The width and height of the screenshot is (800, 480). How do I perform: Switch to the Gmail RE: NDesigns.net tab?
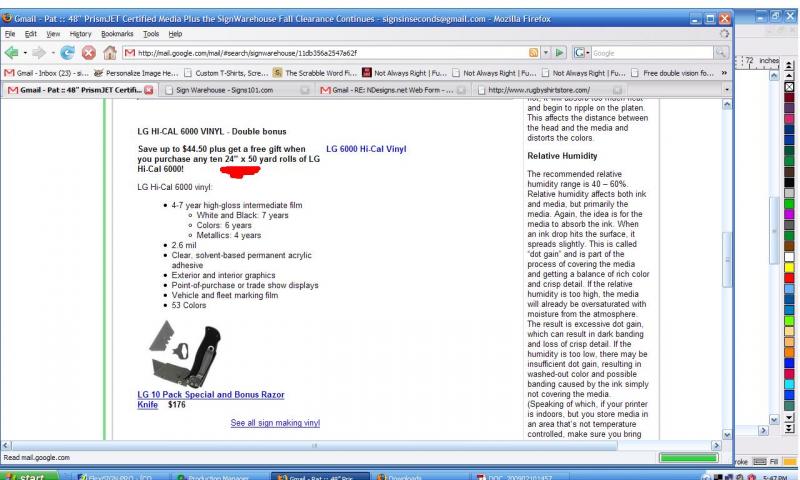pyautogui.click(x=392, y=90)
